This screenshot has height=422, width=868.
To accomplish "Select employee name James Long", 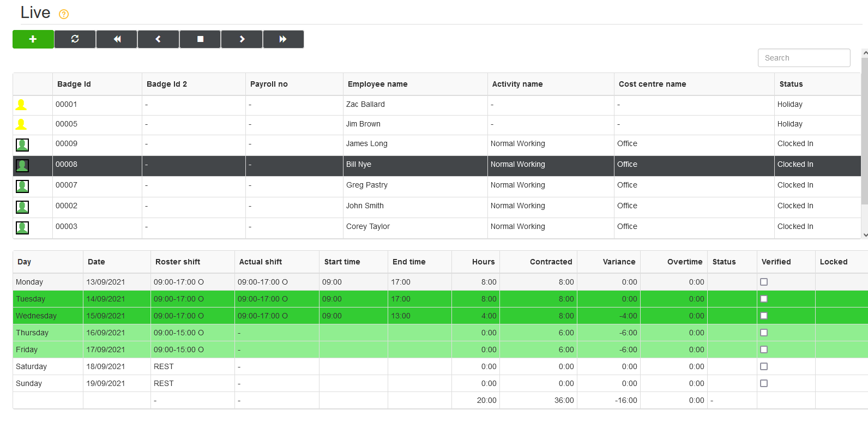I will click(367, 143).
